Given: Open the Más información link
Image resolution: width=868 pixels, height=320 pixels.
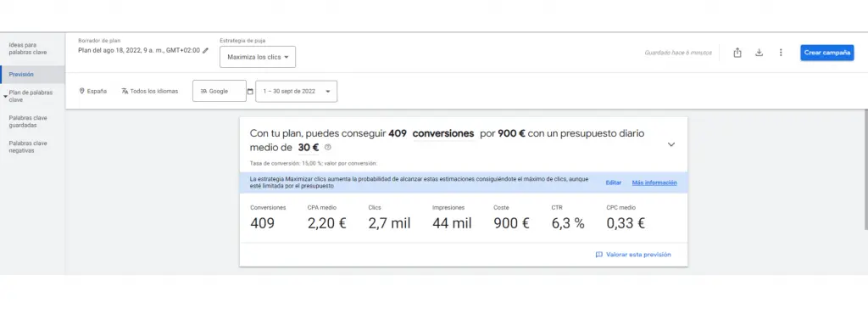Looking at the screenshot, I should coord(654,183).
